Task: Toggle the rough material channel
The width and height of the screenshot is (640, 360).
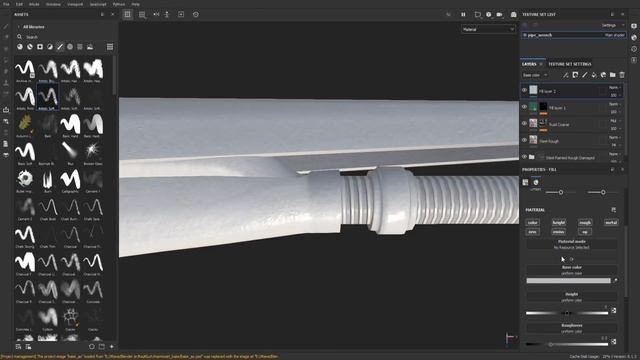Action: pyautogui.click(x=585, y=222)
